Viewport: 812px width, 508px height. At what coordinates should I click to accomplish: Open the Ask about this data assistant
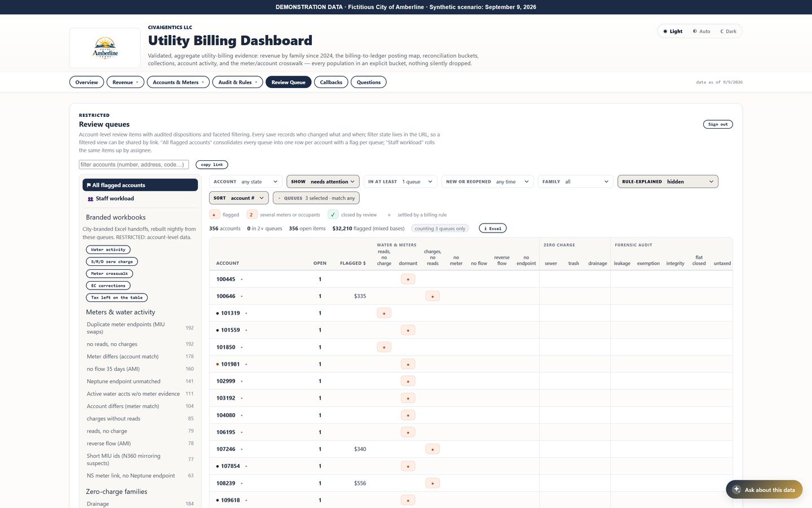point(764,489)
